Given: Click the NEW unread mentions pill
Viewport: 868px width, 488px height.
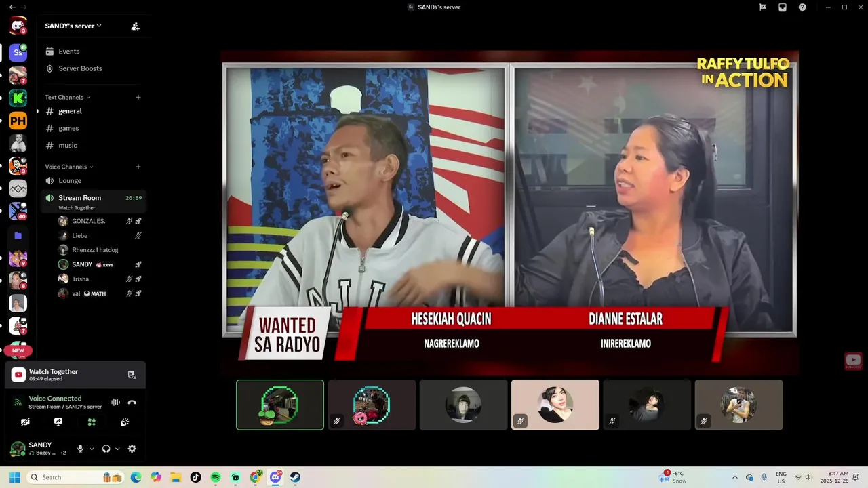Looking at the screenshot, I should click(18, 350).
